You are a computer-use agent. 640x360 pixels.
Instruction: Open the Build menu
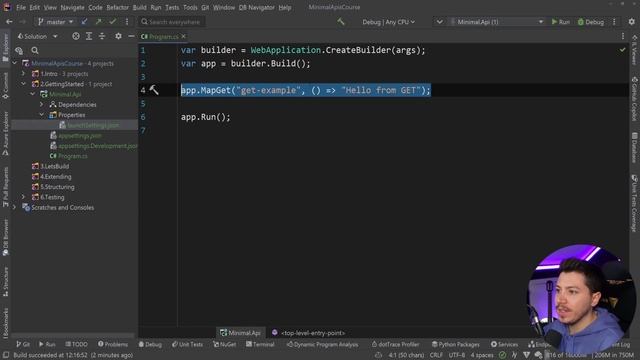tap(140, 7)
